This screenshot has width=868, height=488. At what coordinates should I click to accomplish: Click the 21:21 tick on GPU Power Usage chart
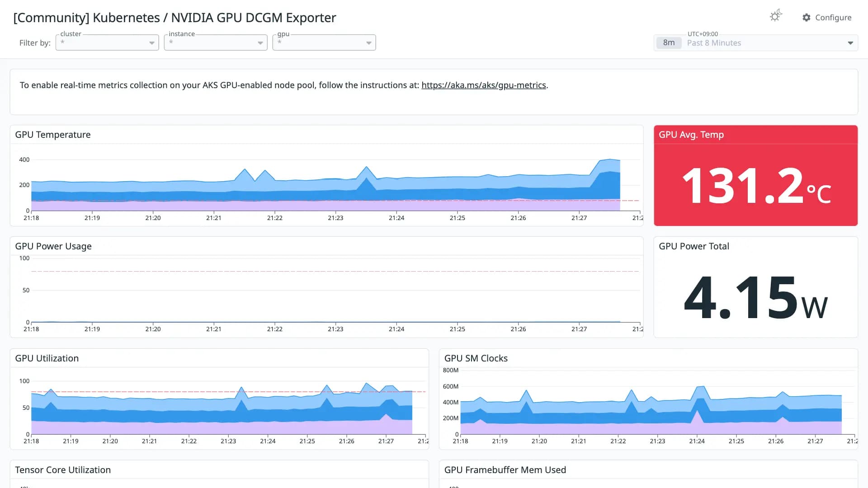[214, 329]
